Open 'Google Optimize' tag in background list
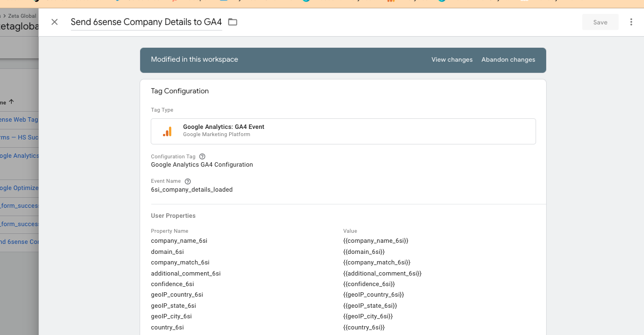 [x=19, y=188]
